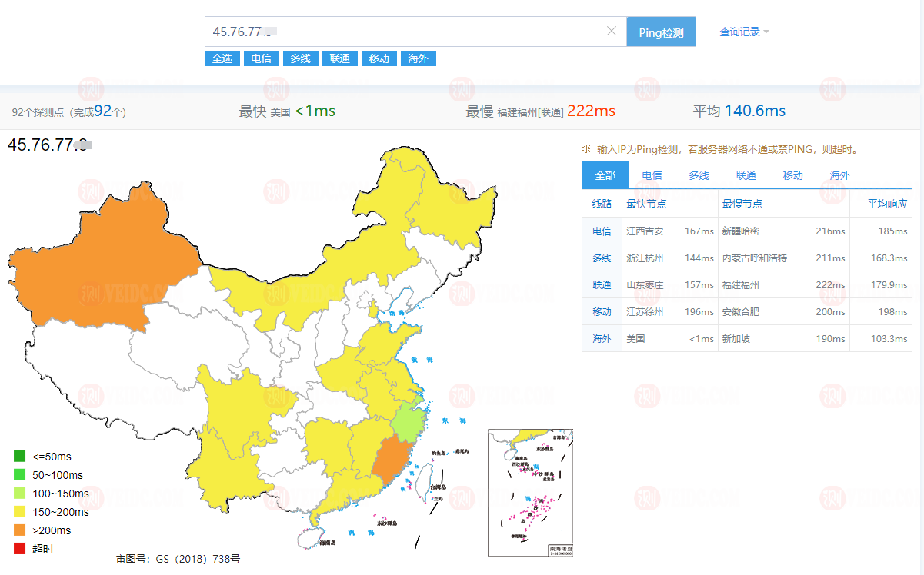Open the 多线 tab in results panel

click(x=698, y=174)
